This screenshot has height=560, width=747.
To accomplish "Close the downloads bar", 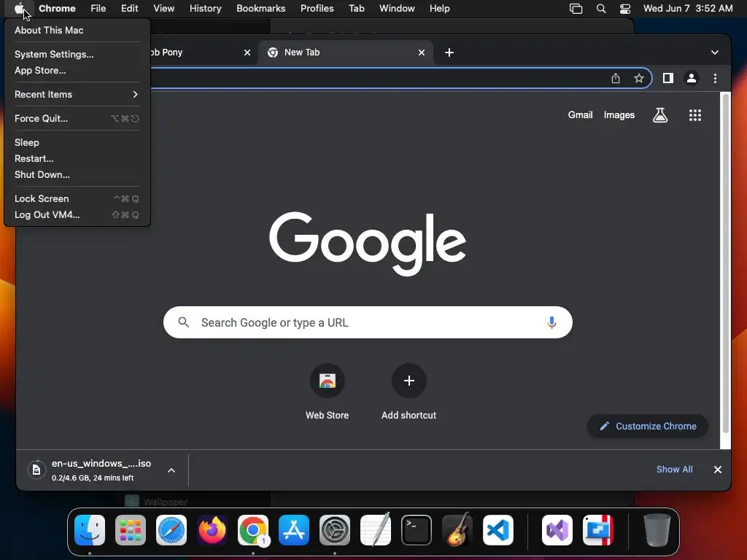I will (x=718, y=470).
